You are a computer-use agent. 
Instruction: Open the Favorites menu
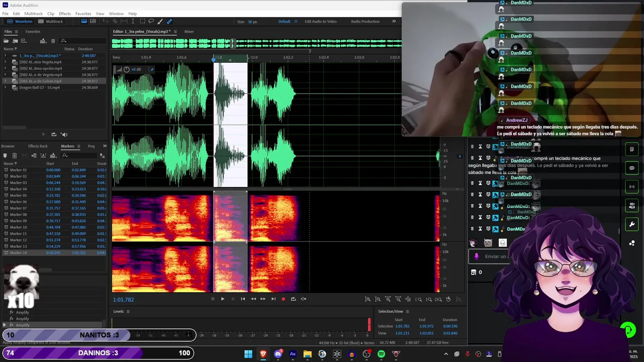point(84,14)
